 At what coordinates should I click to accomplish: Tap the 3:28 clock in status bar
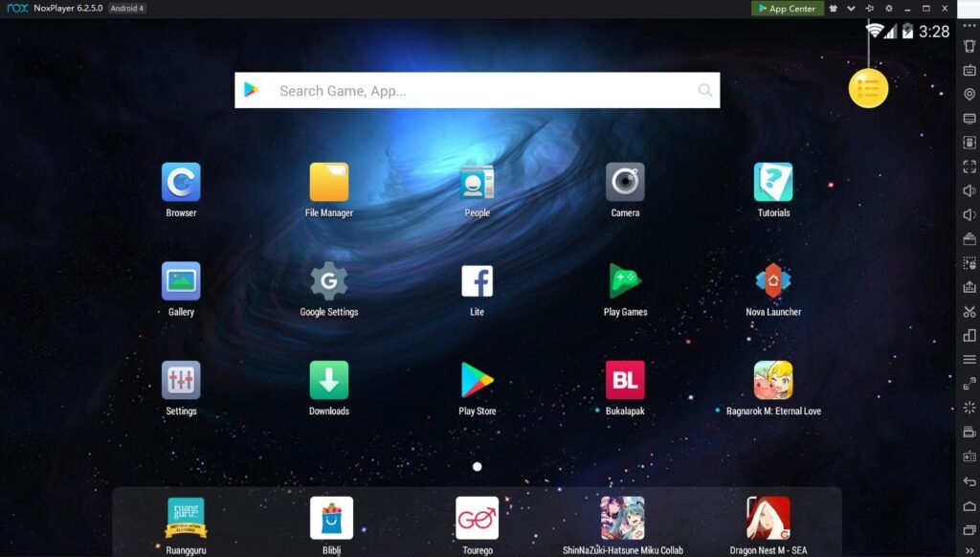coord(934,32)
